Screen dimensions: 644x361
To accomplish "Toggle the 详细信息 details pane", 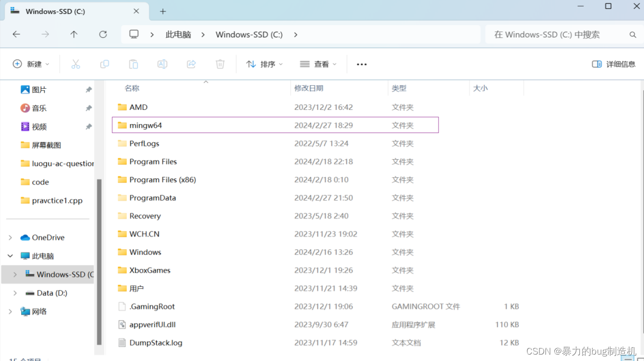I will point(613,64).
